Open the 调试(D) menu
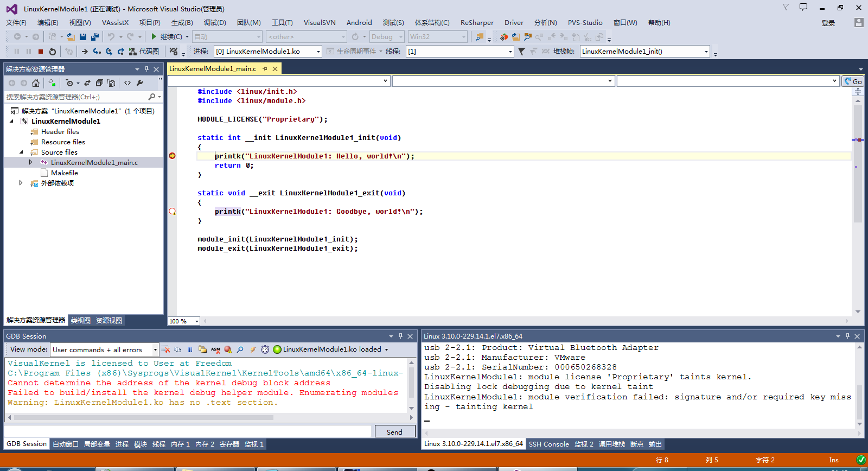 click(x=215, y=23)
